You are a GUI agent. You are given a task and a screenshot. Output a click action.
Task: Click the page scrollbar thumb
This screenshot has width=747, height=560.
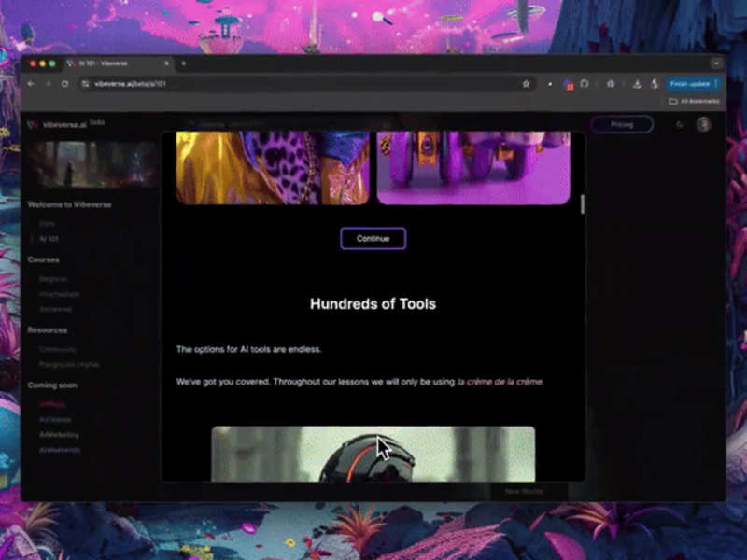click(x=582, y=204)
